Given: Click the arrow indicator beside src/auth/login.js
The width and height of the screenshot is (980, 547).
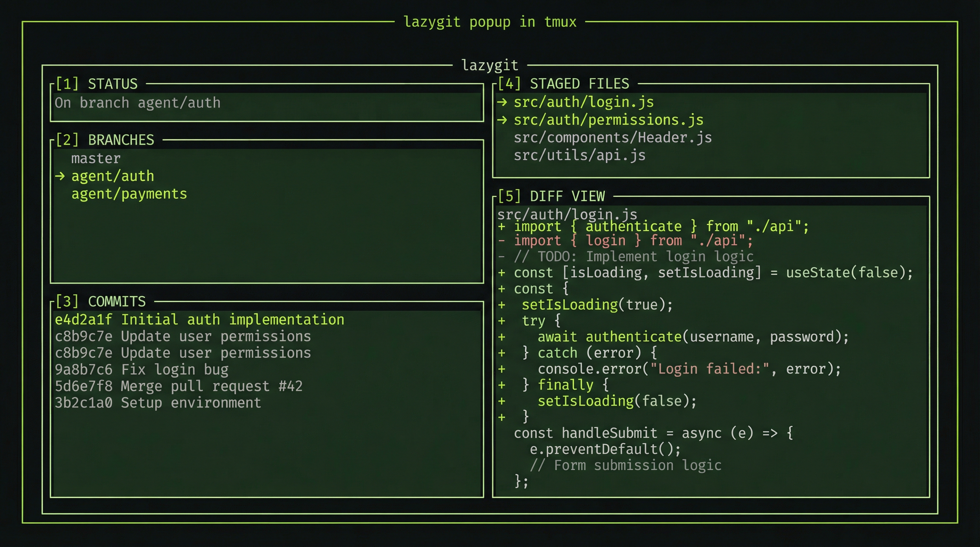Looking at the screenshot, I should 503,102.
